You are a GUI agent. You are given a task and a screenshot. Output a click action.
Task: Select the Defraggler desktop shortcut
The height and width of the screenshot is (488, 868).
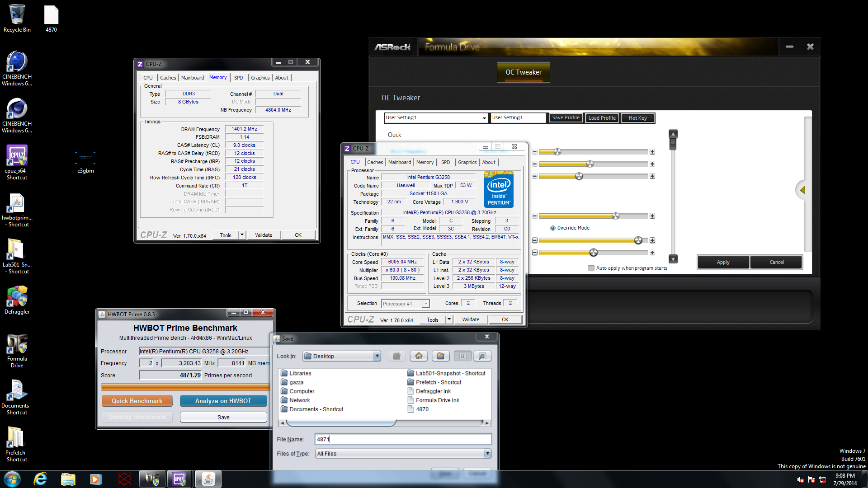[17, 300]
